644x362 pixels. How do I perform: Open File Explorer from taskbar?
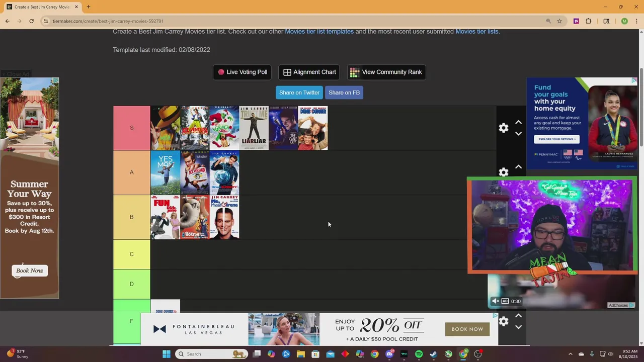301,354
